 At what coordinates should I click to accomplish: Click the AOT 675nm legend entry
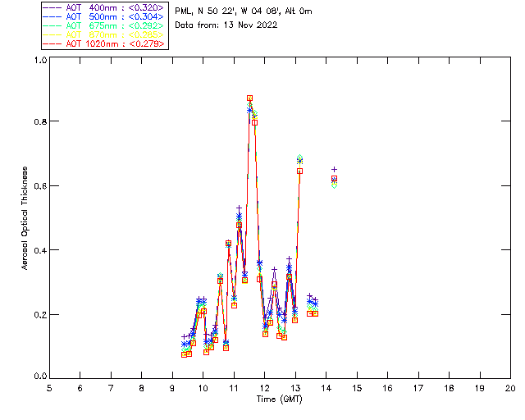103,25
